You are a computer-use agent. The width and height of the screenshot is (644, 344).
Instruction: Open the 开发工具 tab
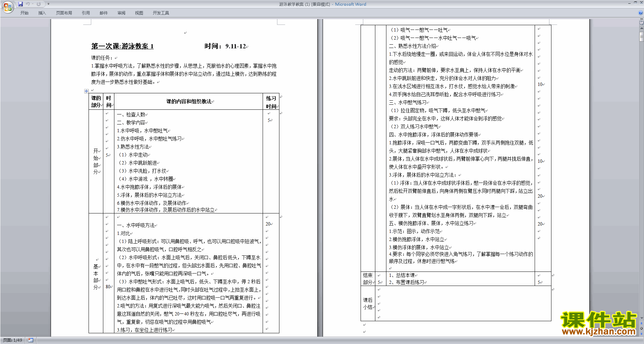pyautogui.click(x=161, y=13)
